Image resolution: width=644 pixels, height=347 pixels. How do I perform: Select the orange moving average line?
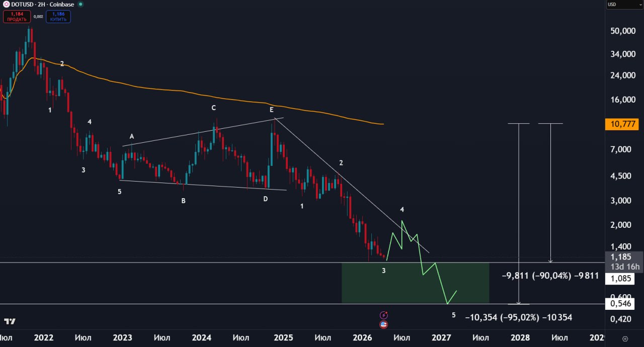click(201, 96)
